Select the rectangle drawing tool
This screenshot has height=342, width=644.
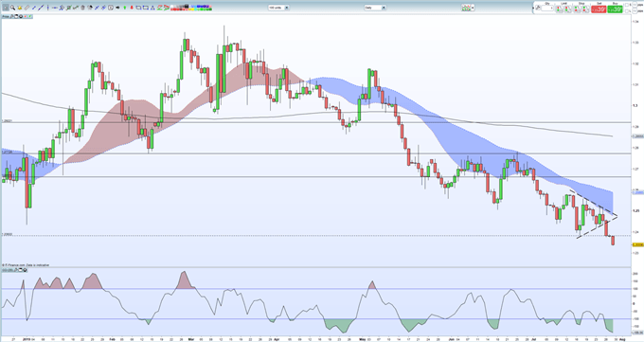click(138, 8)
